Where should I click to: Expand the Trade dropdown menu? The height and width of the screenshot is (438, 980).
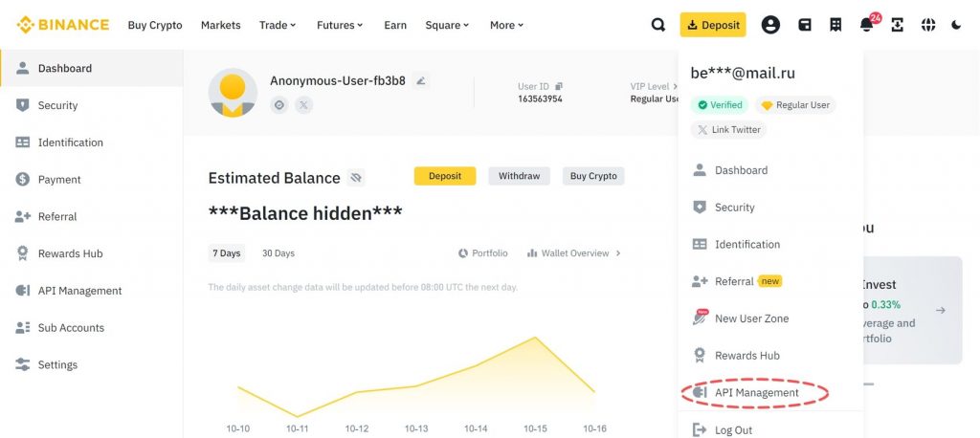tap(278, 25)
